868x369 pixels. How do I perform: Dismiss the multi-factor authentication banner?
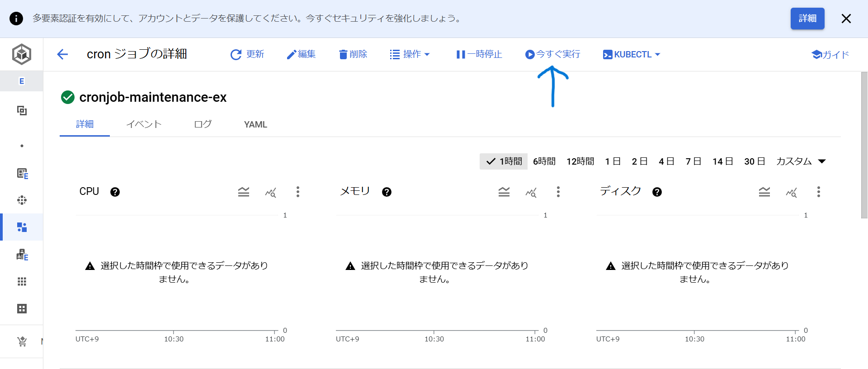[x=846, y=19]
